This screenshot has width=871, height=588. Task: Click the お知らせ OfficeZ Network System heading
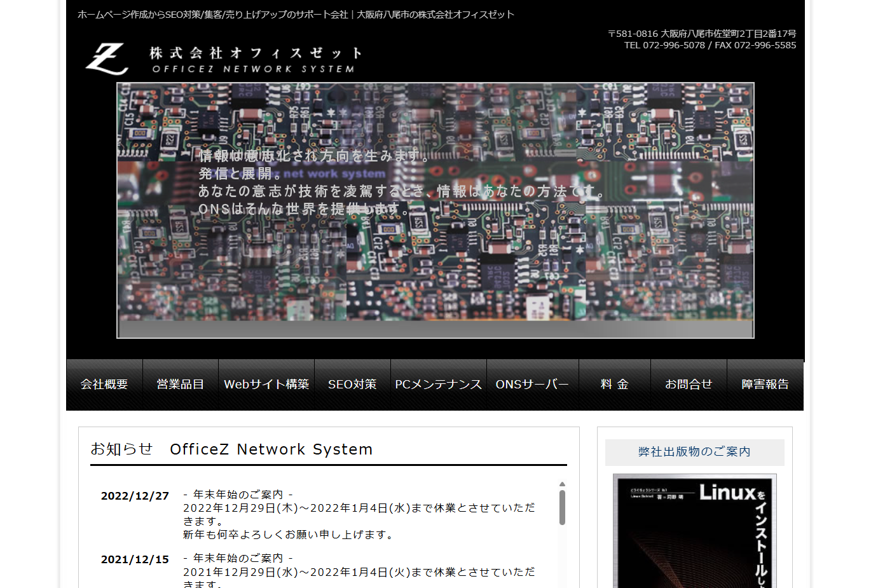(x=231, y=449)
